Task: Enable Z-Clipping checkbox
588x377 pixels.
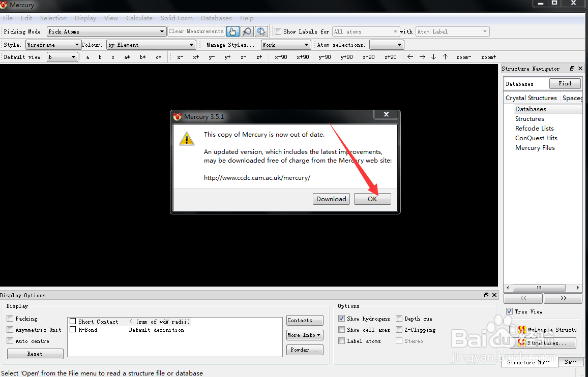Action: 399,330
